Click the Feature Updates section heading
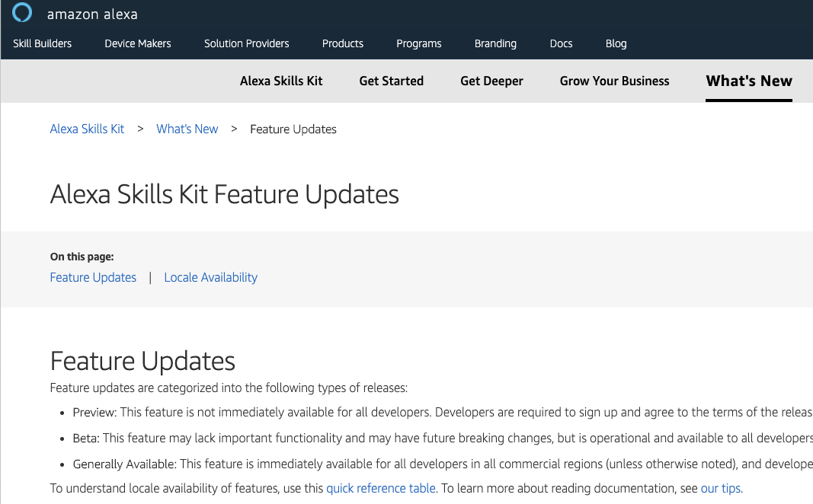The image size is (813, 504). (x=142, y=361)
